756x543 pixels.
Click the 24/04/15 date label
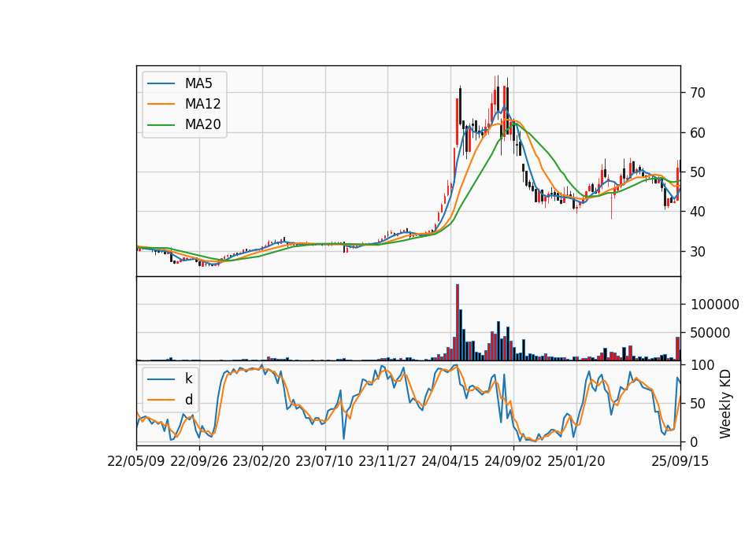pos(450,461)
